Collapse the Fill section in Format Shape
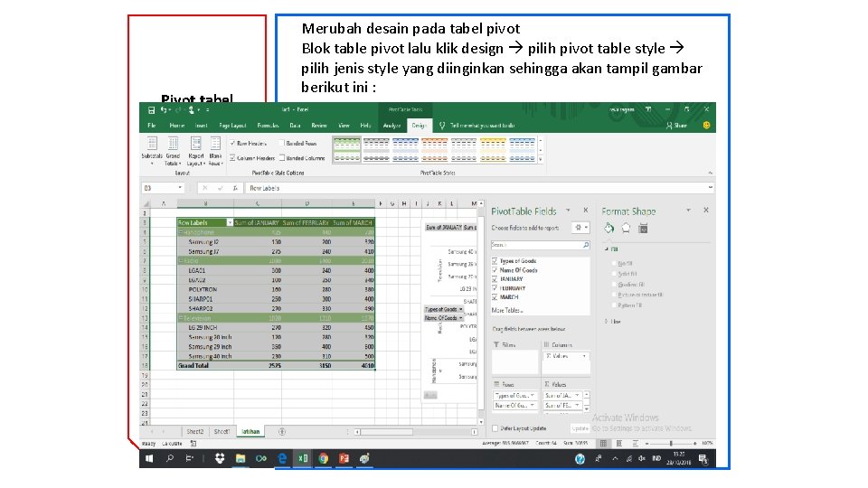 (x=606, y=249)
